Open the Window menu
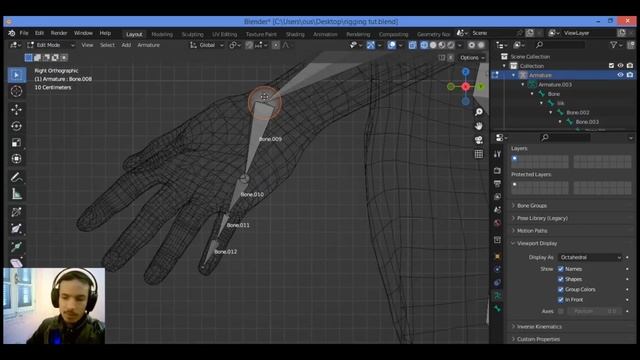The width and height of the screenshot is (640, 360). click(x=83, y=33)
